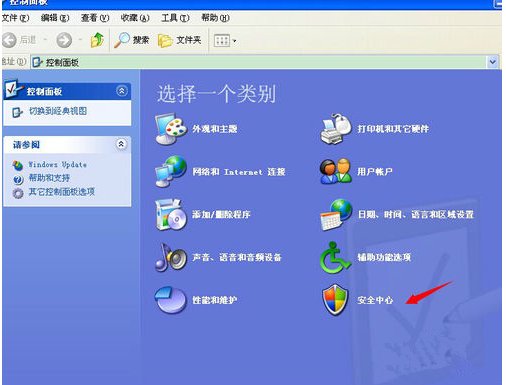Image resolution: width=506 pixels, height=385 pixels.
Task: Open the 查看(V) menu
Action: click(95, 18)
